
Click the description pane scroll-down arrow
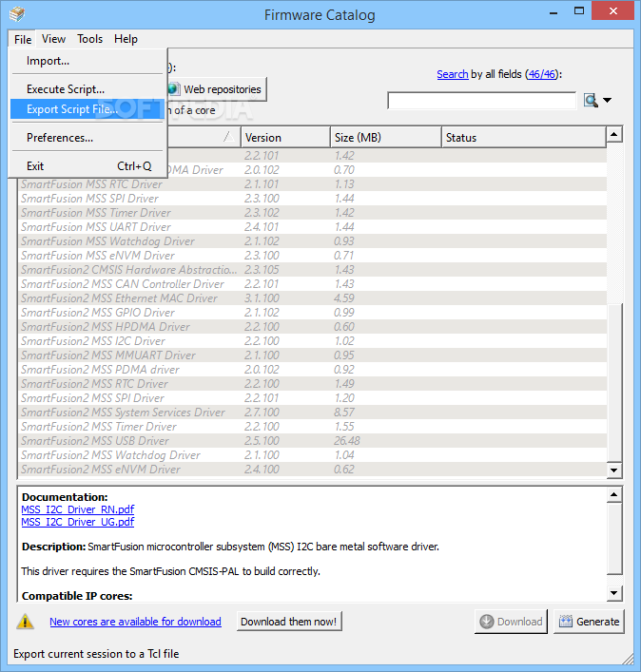[614, 593]
